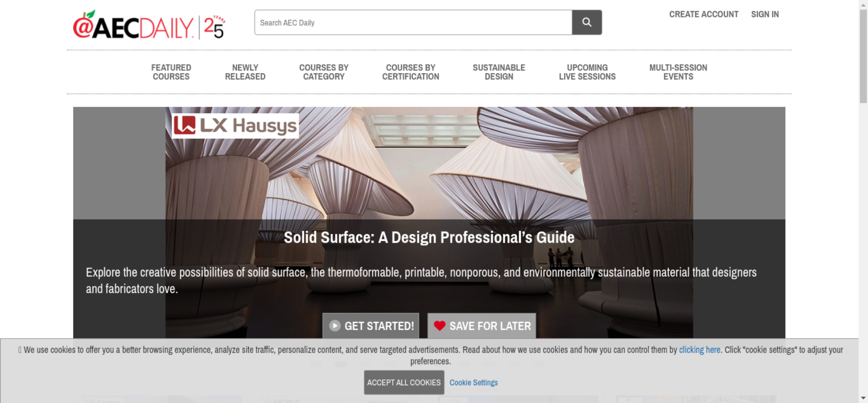
Task: Click the play icon on Get Started
Action: tap(335, 326)
